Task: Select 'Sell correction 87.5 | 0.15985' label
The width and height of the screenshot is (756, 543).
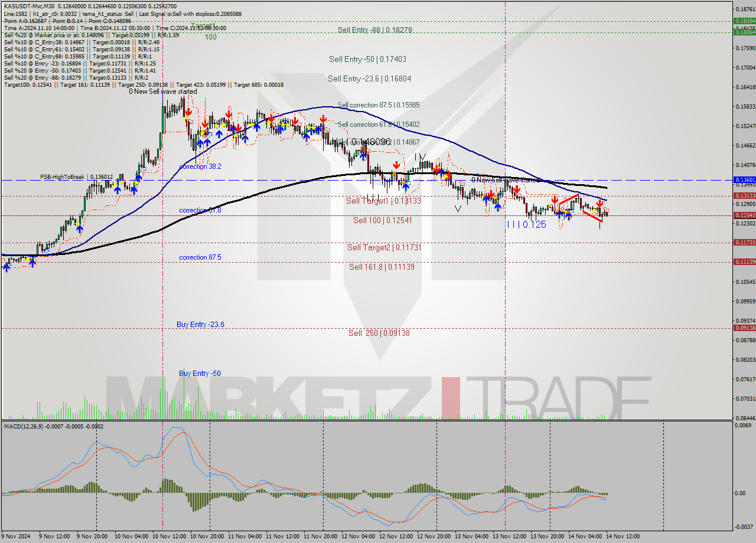Action: point(379,104)
